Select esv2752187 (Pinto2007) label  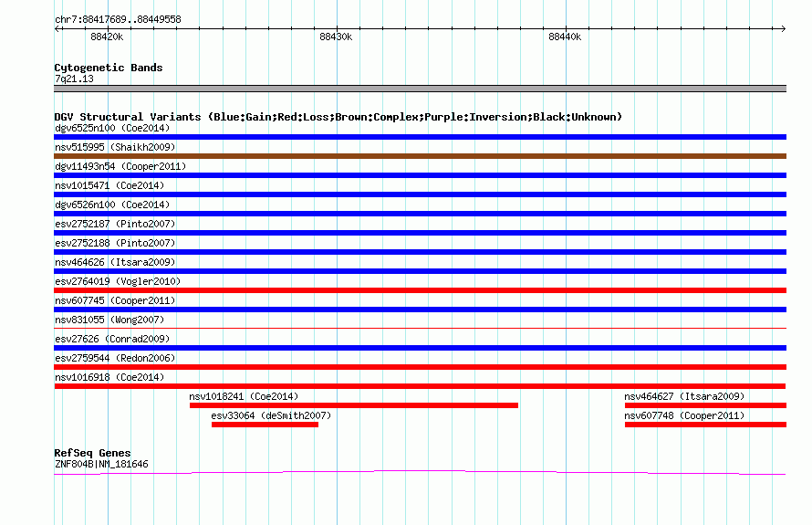115,224
